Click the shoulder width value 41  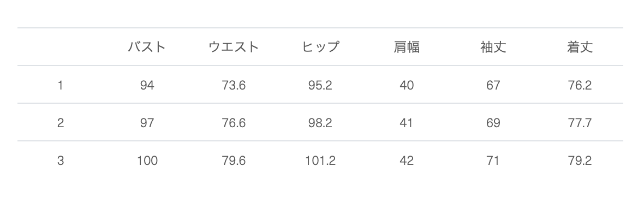(x=406, y=123)
